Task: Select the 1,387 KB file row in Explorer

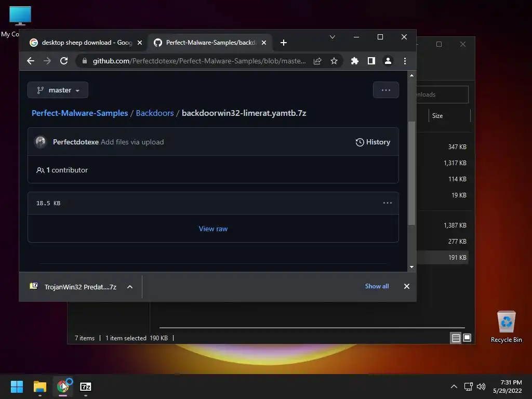Action: click(443, 225)
